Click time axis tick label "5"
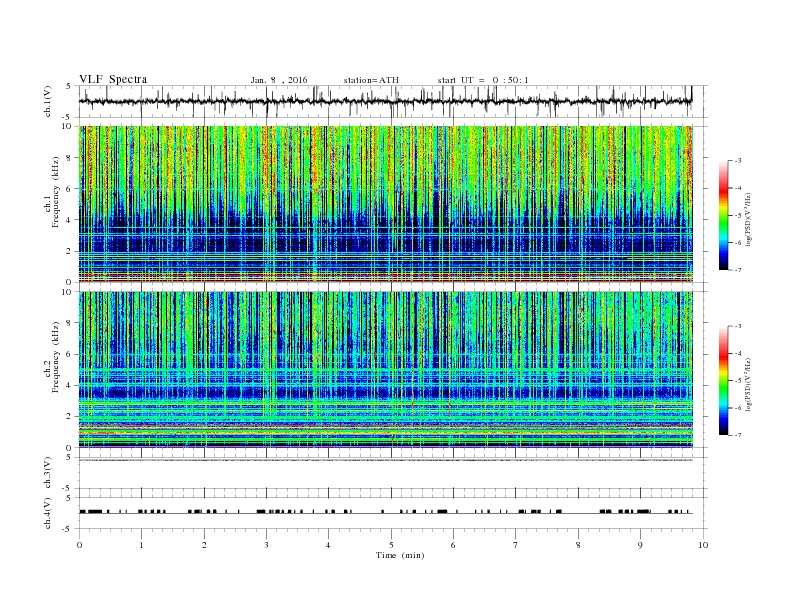This screenshot has width=792, height=612. [391, 545]
